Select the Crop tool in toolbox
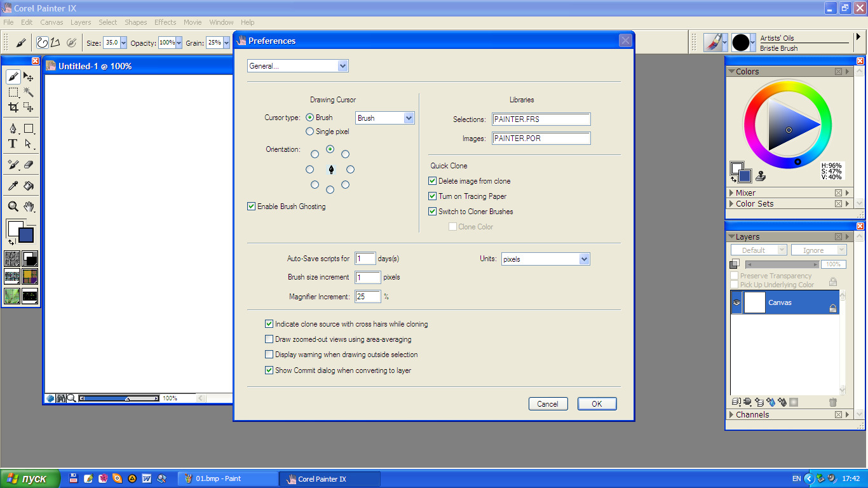Viewport: 868px width, 488px height. (13, 107)
